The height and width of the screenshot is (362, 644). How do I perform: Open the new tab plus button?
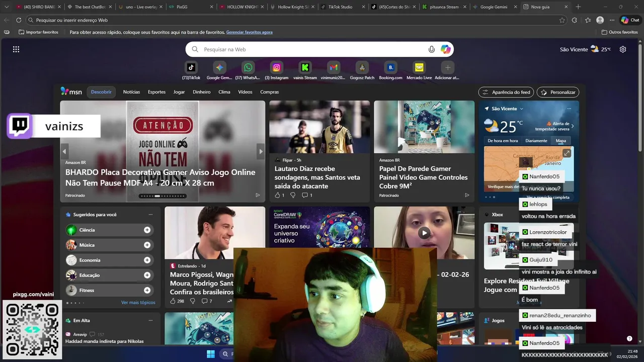[x=578, y=7]
